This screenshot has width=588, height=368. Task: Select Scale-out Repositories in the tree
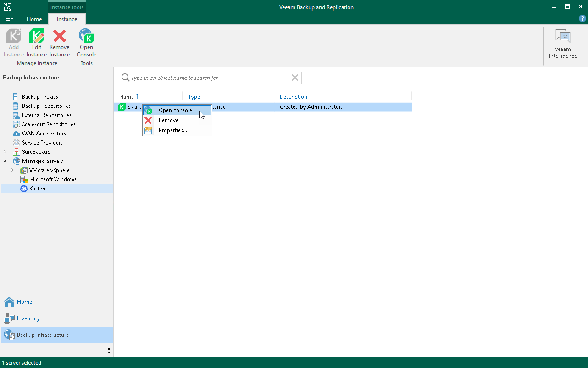pyautogui.click(x=49, y=124)
